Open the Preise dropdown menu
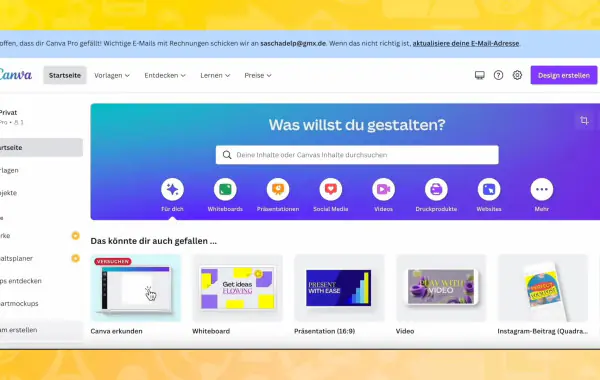The height and width of the screenshot is (380, 600). coord(258,75)
